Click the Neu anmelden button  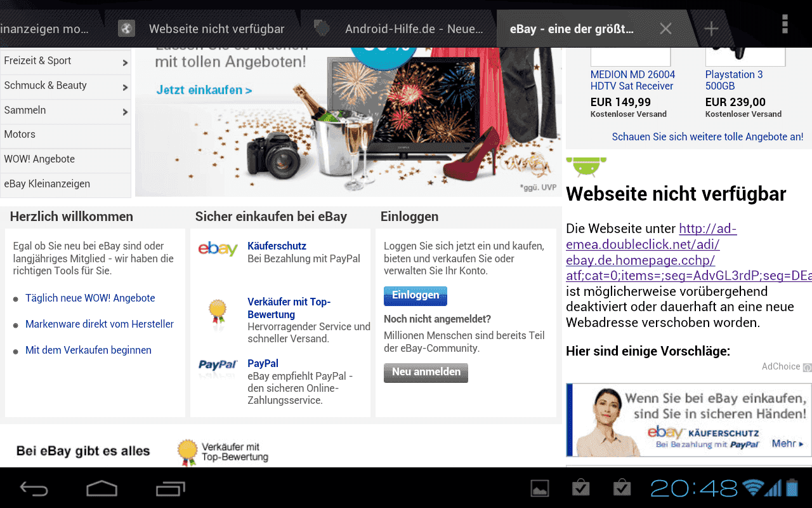tap(426, 373)
